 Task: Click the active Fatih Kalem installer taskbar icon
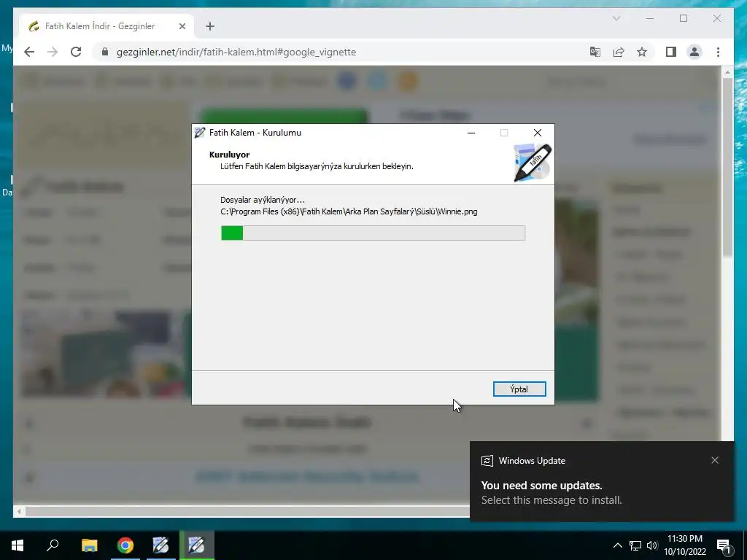point(196,545)
